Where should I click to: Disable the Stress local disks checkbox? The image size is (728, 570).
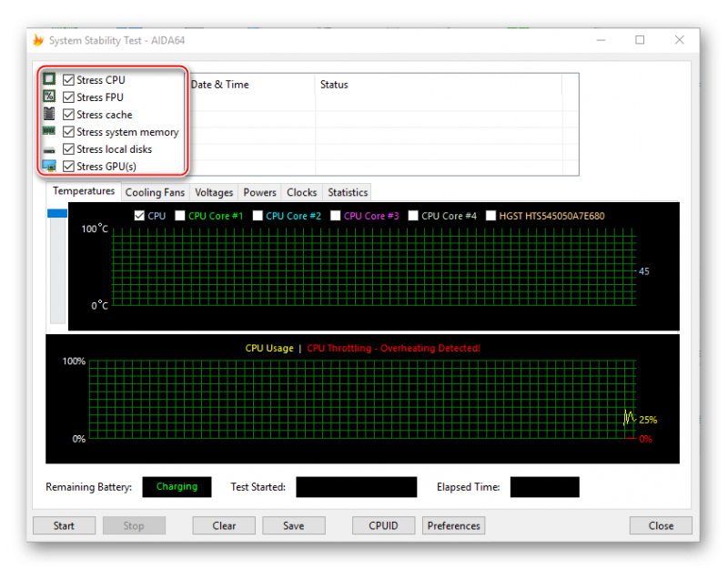[x=68, y=149]
